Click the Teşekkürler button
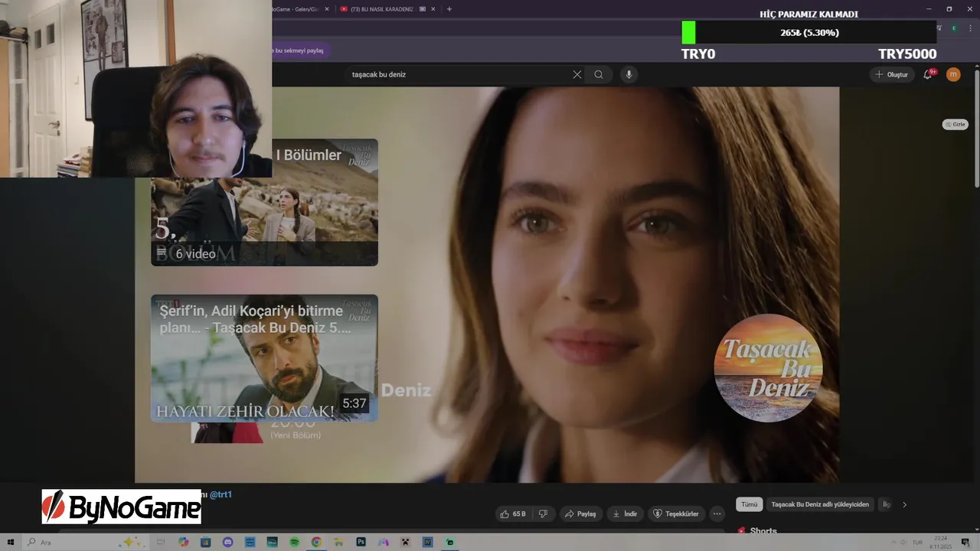This screenshot has height=551, width=980. pos(676,514)
